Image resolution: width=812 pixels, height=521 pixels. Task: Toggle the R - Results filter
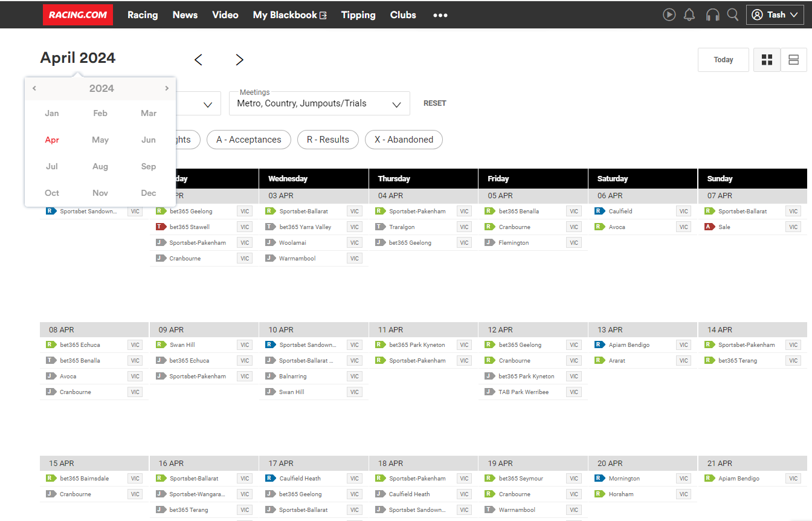327,140
